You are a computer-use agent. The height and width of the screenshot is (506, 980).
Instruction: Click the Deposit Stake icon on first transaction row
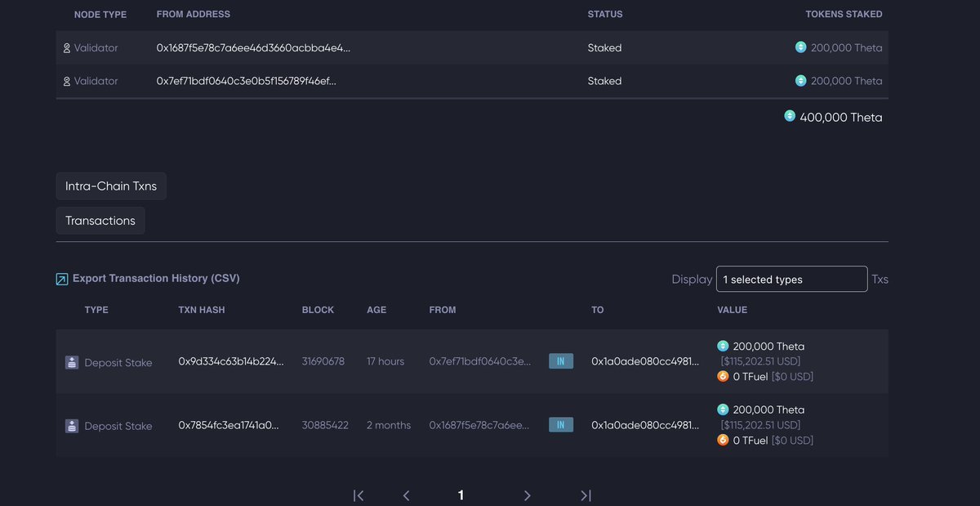click(72, 360)
